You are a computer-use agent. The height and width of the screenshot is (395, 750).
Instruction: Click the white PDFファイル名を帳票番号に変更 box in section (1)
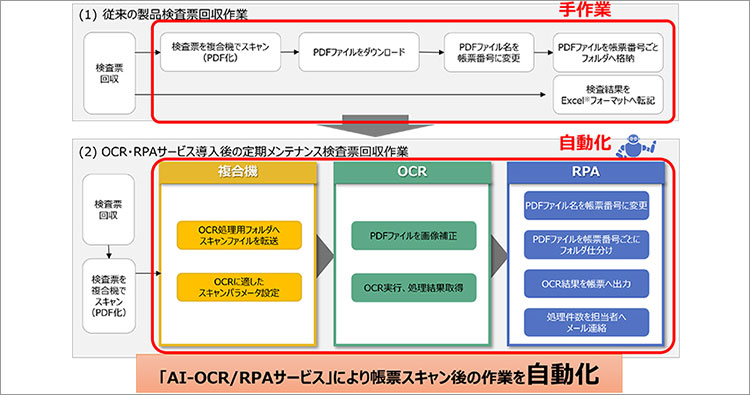(488, 52)
